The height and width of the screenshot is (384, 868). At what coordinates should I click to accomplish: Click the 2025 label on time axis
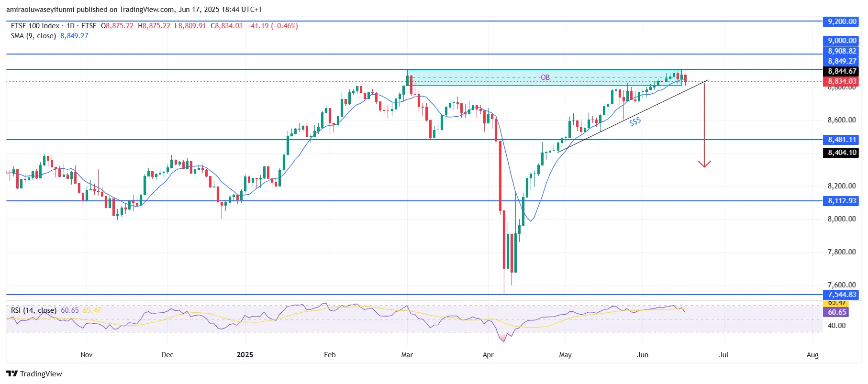[245, 355]
